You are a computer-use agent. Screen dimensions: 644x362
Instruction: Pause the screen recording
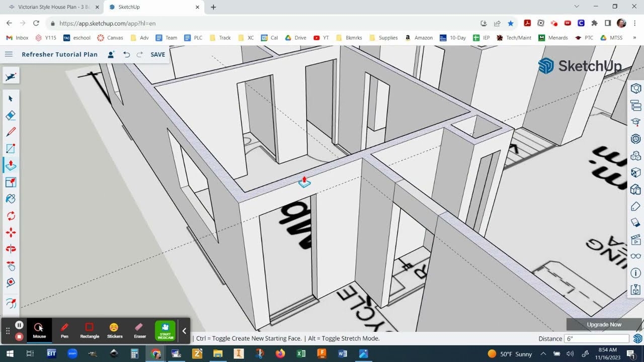(19, 325)
